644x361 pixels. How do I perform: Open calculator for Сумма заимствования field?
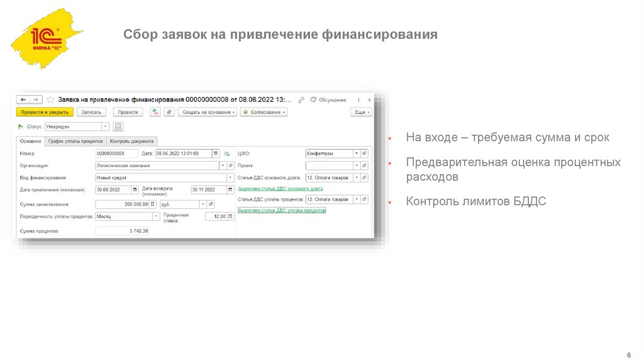[x=152, y=204]
